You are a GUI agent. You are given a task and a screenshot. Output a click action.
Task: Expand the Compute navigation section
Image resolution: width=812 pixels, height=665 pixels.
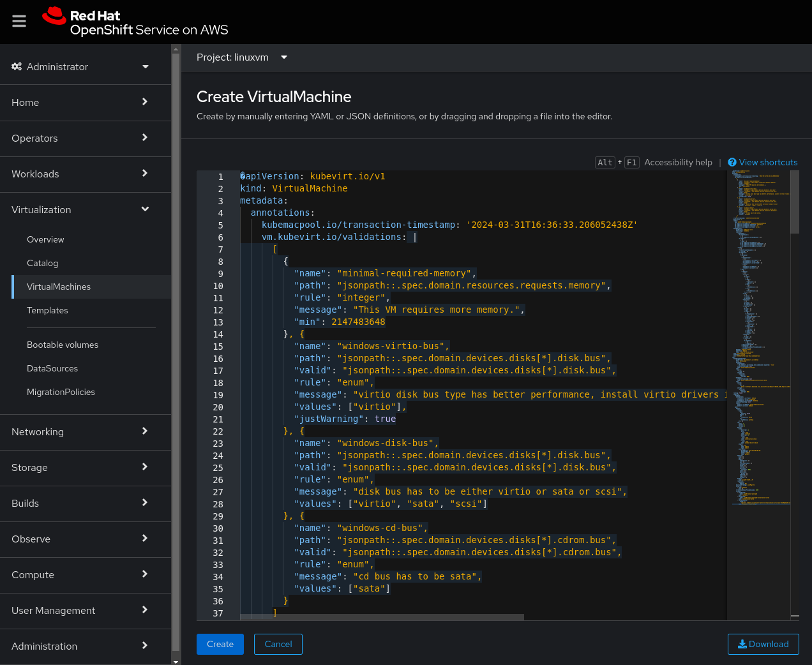pos(86,575)
